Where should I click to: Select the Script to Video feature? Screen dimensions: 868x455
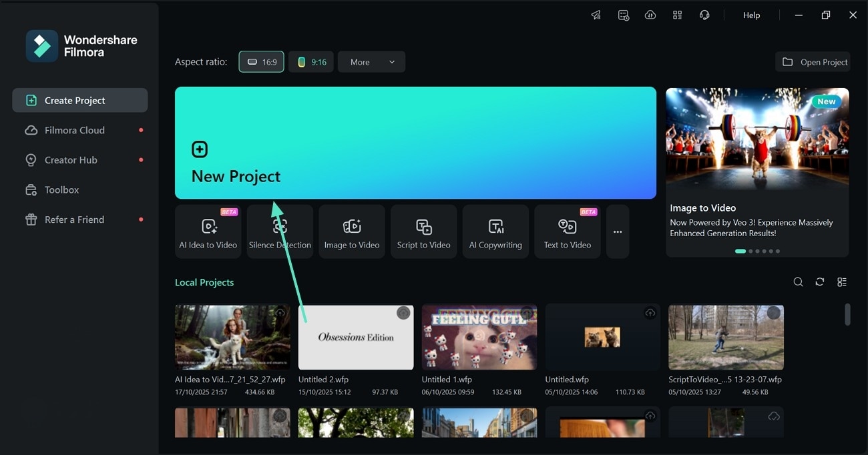423,232
